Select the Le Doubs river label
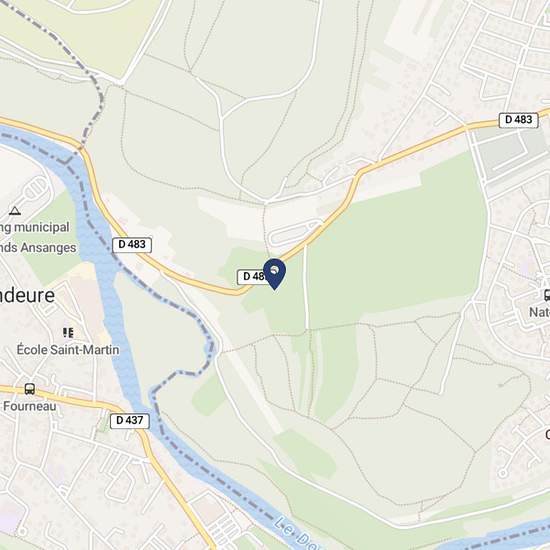This screenshot has width=550, height=550. pyautogui.click(x=297, y=534)
